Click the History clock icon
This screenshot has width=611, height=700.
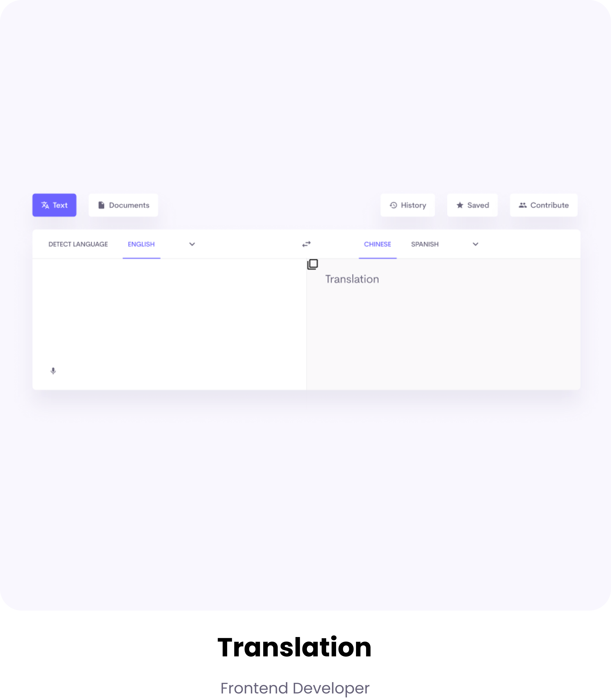(x=394, y=205)
